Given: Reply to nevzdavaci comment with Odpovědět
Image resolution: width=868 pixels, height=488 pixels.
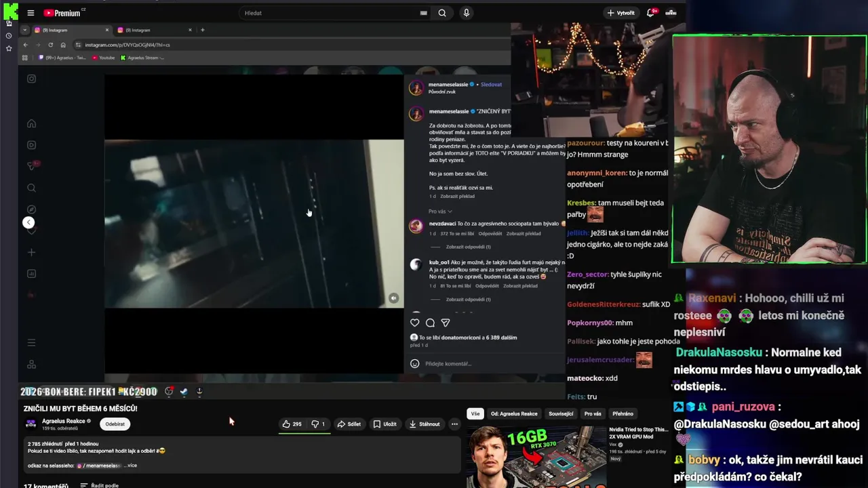Looking at the screenshot, I should 490,234.
